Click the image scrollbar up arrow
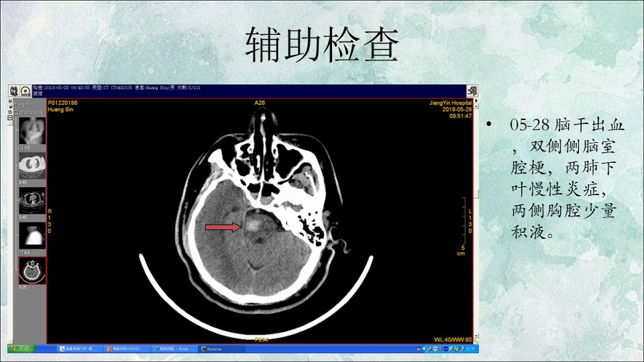 pos(476,107)
